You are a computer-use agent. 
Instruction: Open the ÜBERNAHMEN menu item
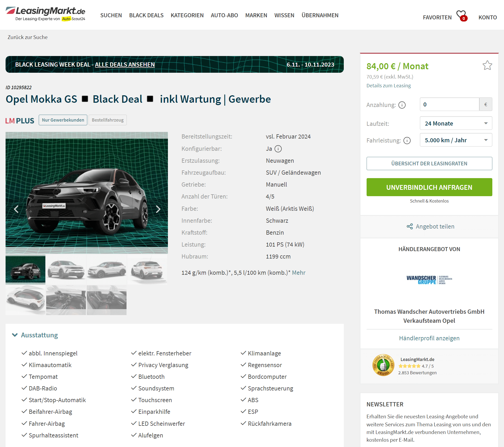pyautogui.click(x=320, y=15)
